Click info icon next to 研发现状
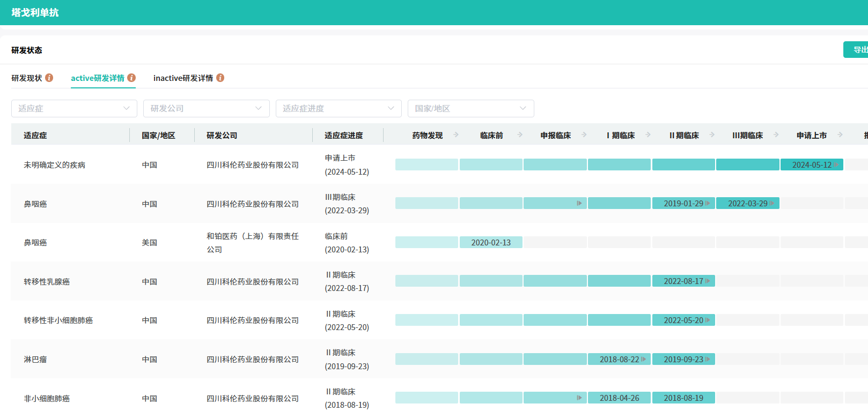This screenshot has width=868, height=411. pyautogui.click(x=49, y=78)
